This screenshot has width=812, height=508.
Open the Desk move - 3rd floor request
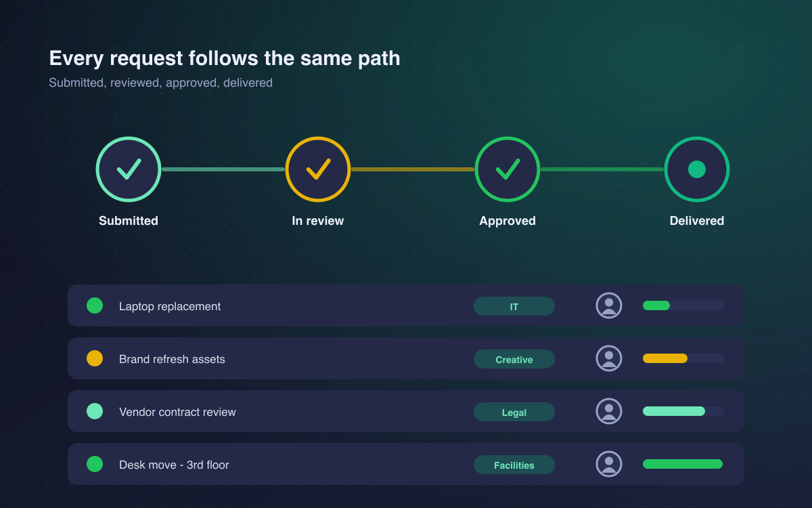click(x=406, y=464)
